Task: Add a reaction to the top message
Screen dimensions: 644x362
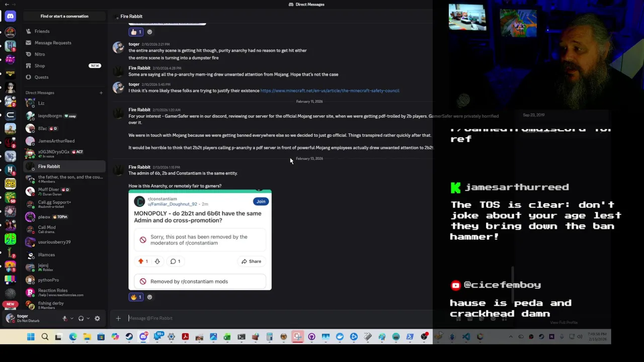Action: (x=149, y=32)
